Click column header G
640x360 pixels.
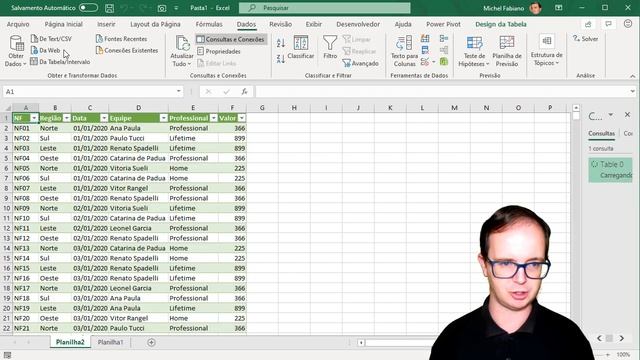click(x=262, y=108)
